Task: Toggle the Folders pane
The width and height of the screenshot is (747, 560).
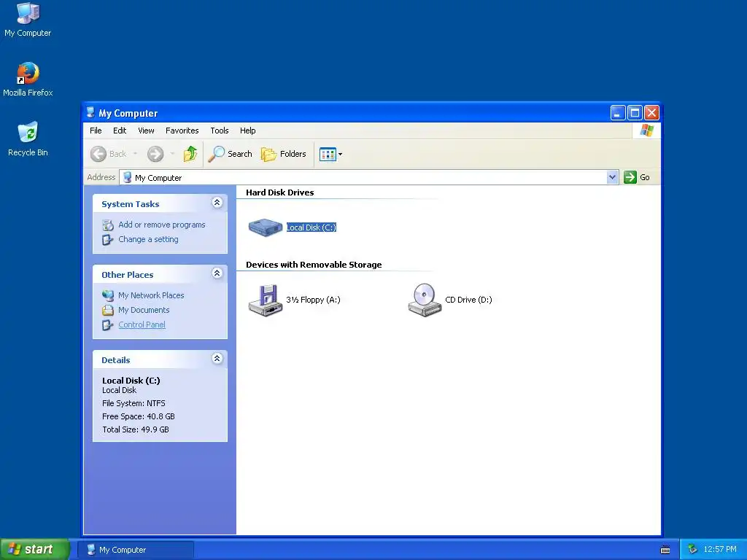Action: [284, 154]
